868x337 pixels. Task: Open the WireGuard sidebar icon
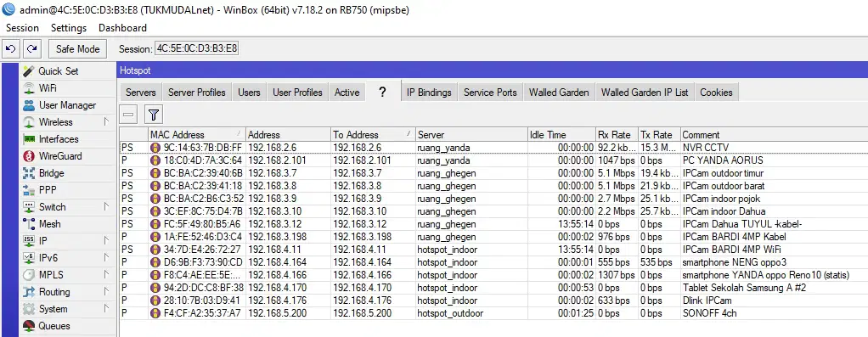(29, 156)
